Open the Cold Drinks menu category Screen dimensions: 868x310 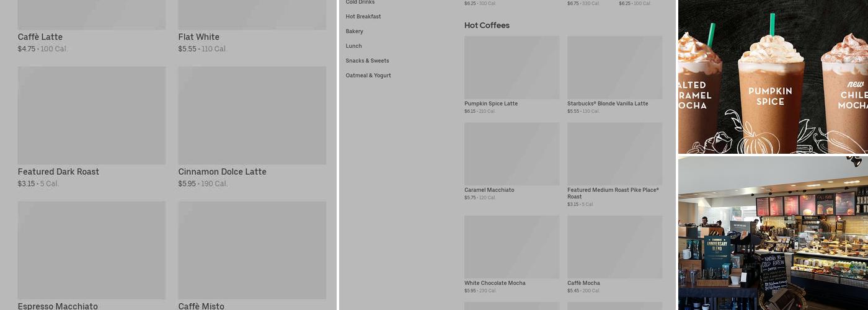pos(360,2)
